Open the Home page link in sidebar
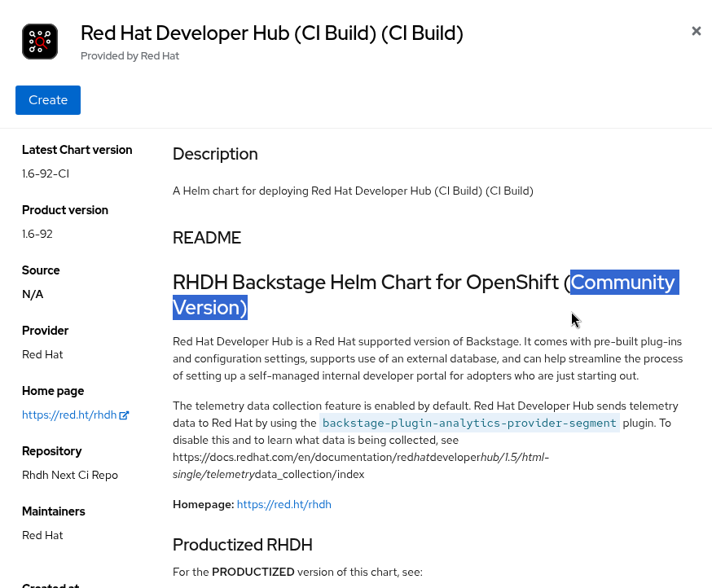Image resolution: width=712 pixels, height=588 pixels. coord(69,415)
